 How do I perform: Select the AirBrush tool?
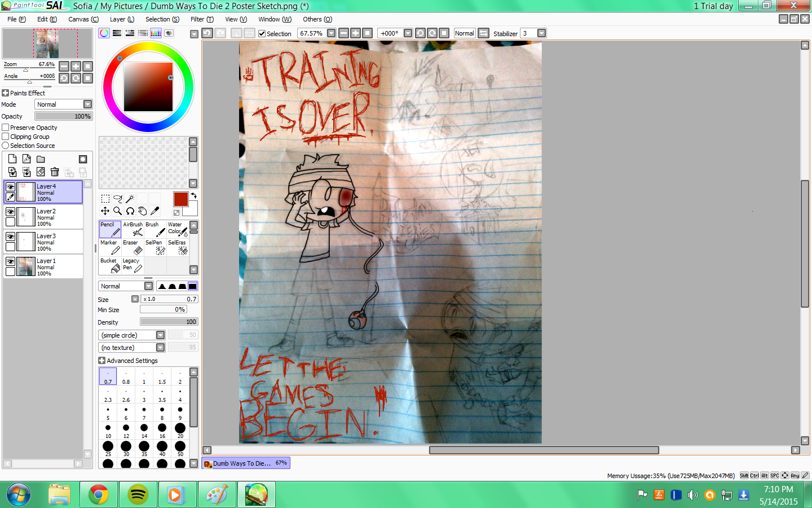[x=133, y=229]
